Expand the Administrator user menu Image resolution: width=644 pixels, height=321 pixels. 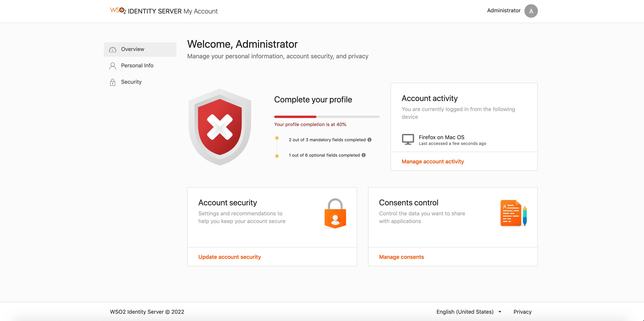503,11
